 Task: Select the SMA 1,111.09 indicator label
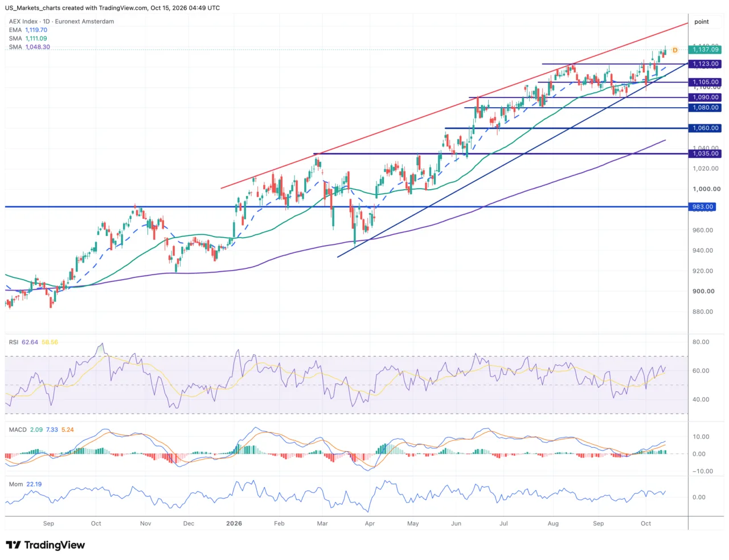28,39
